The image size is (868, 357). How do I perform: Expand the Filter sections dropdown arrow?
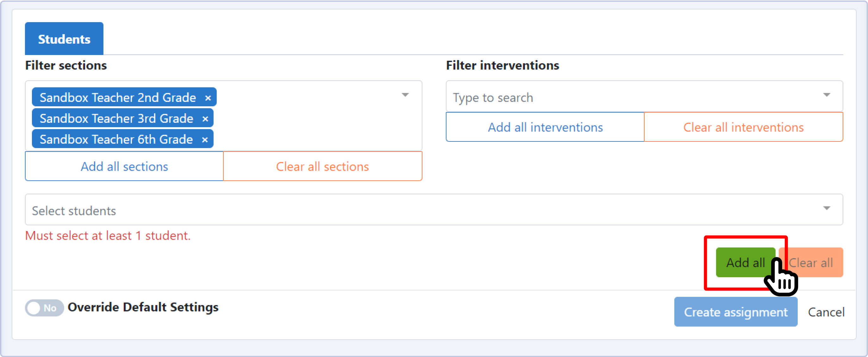pyautogui.click(x=405, y=95)
